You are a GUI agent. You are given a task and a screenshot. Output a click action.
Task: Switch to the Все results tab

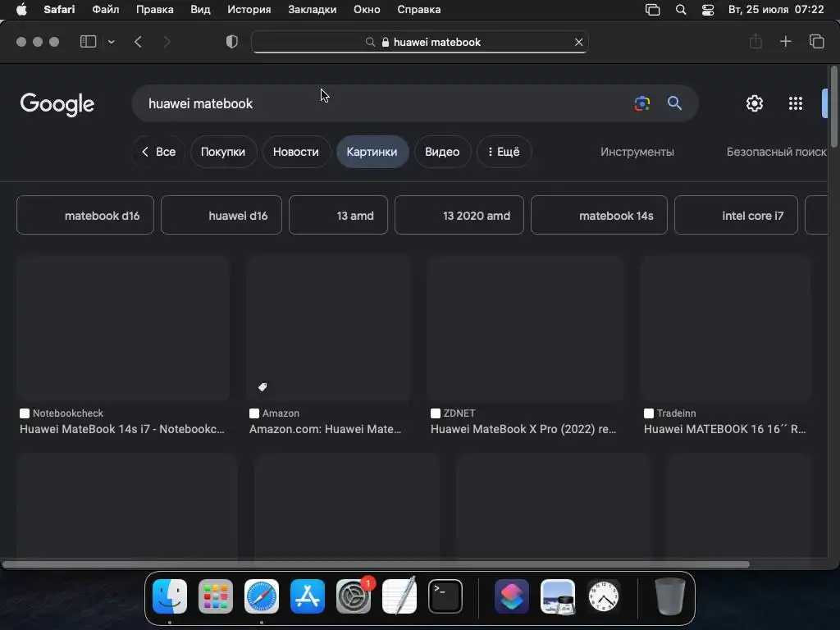(x=158, y=152)
